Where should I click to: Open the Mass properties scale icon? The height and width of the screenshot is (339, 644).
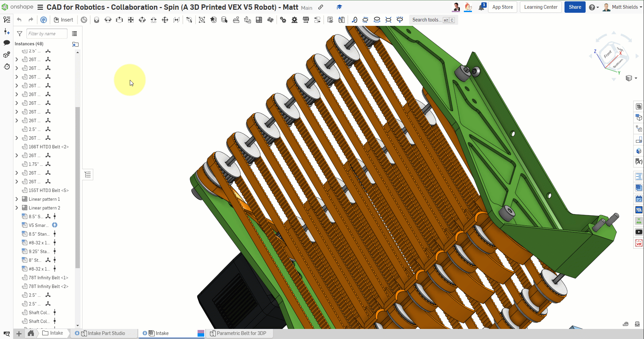[637, 324]
